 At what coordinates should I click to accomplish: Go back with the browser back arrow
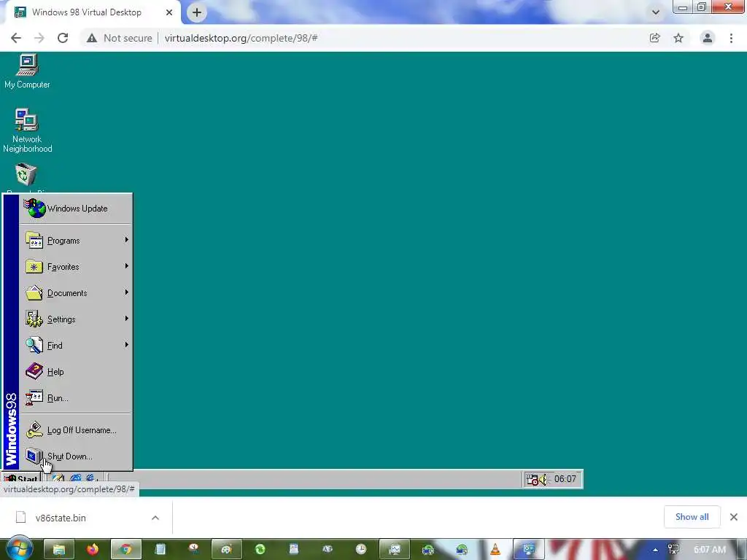point(16,38)
